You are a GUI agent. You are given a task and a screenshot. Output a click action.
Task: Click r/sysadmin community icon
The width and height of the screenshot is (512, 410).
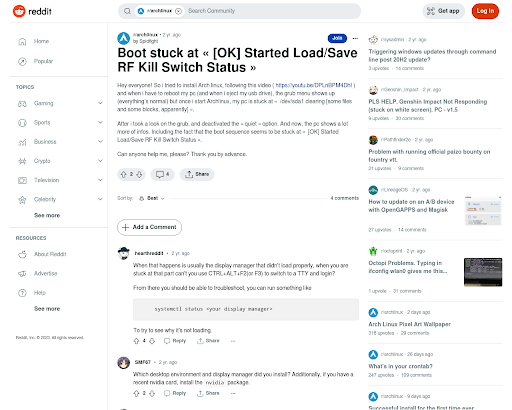pos(373,40)
